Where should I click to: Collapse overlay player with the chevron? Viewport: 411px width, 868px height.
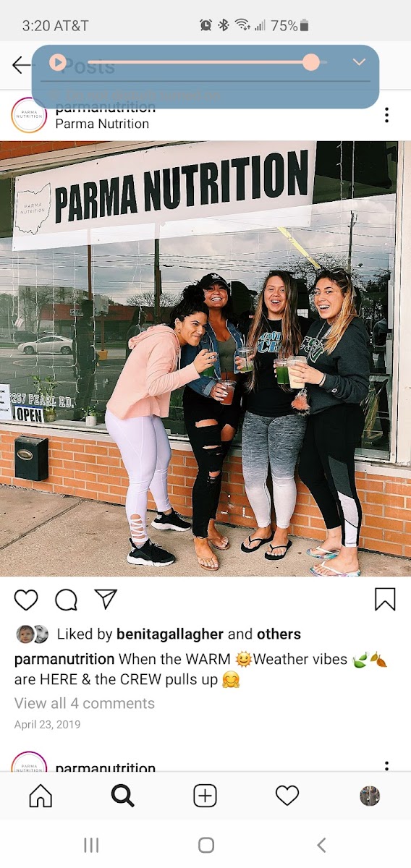pyautogui.click(x=360, y=62)
